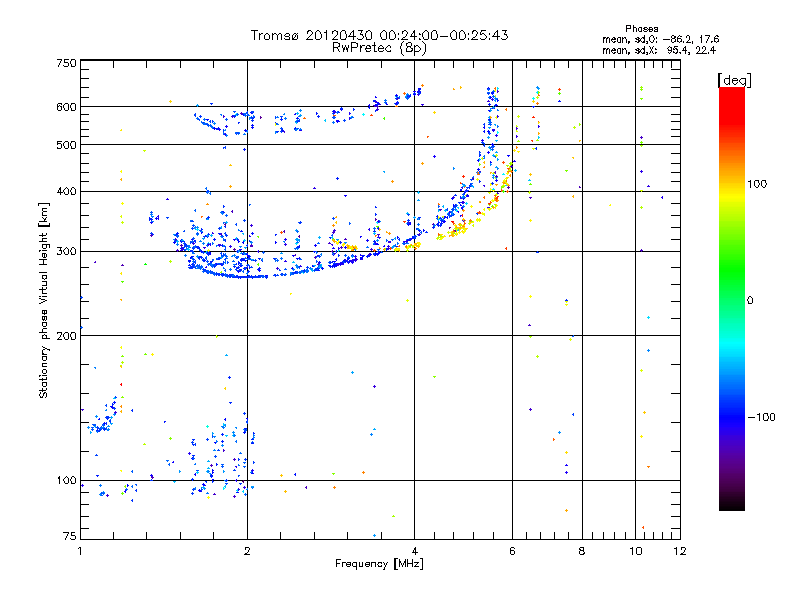800x600 pixels.
Task: Click the y-axis label '400'
Action: tap(66, 191)
